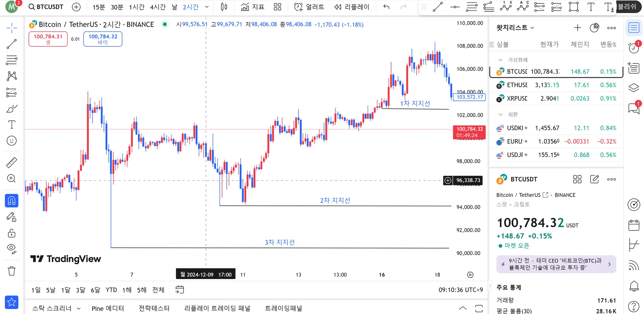Open the emoji icons tool
This screenshot has height=314, width=644.
[12, 141]
